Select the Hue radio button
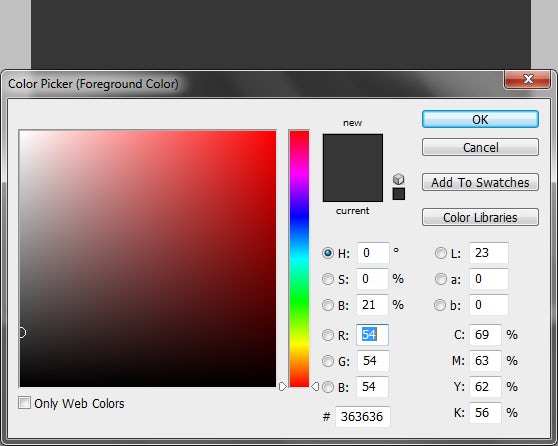The width and height of the screenshot is (558, 446). coord(327,253)
